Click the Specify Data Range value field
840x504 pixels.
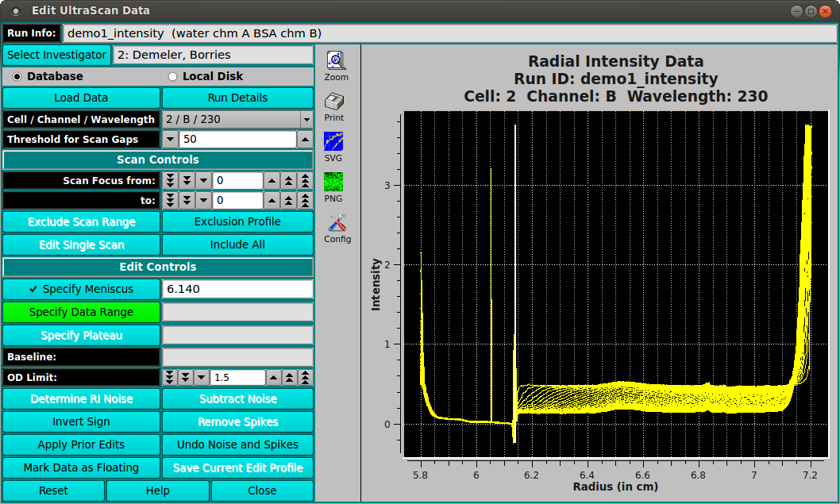click(237, 312)
